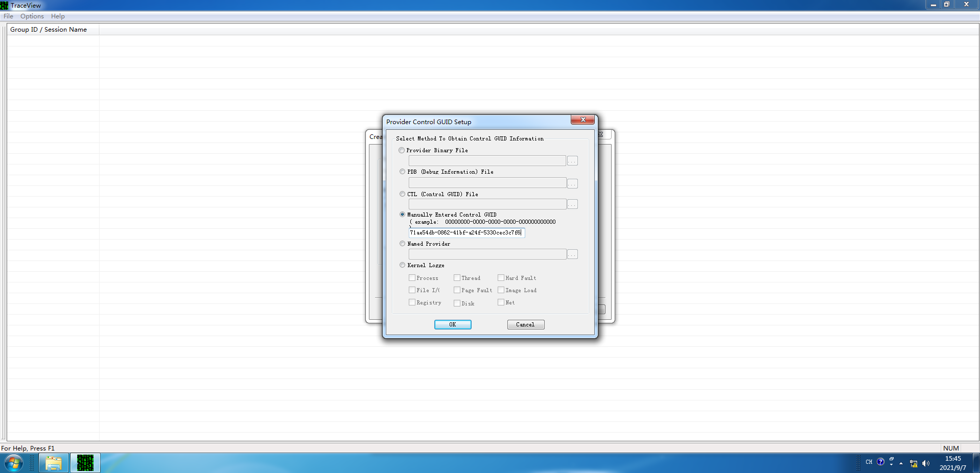Select the Provider Binary File radio button
The image size is (980, 473).
pos(402,150)
